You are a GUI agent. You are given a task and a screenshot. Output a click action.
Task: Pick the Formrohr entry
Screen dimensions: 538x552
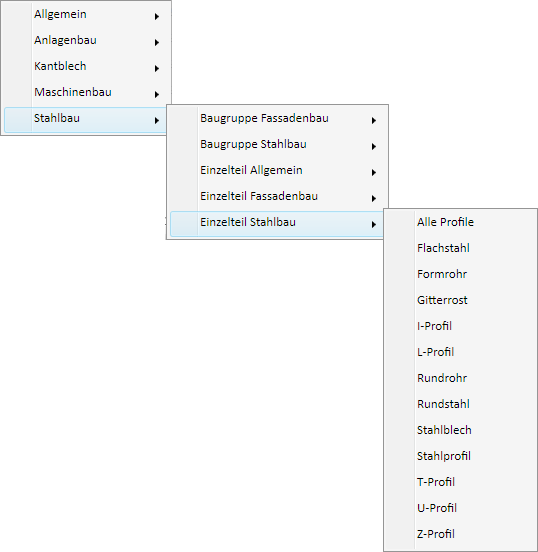click(460, 275)
